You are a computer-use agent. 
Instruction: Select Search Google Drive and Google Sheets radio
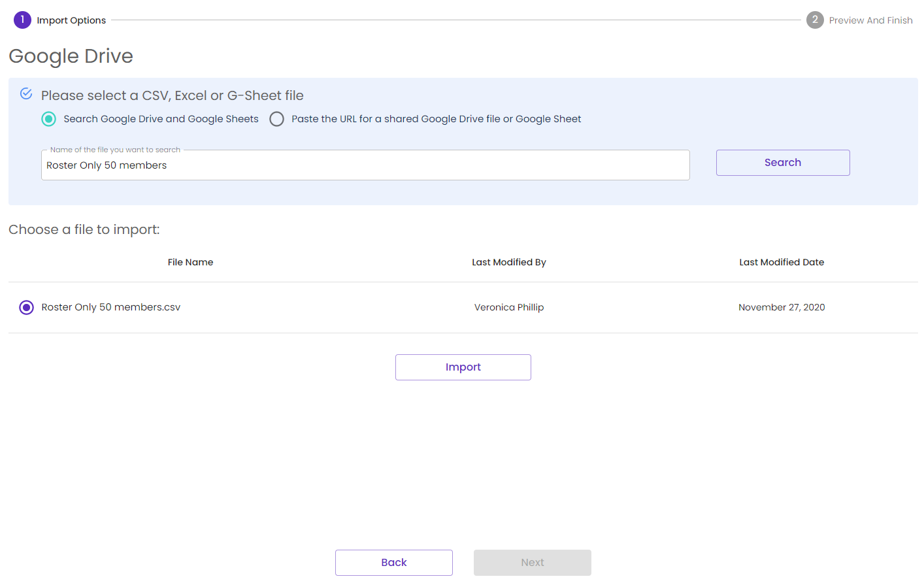(49, 119)
